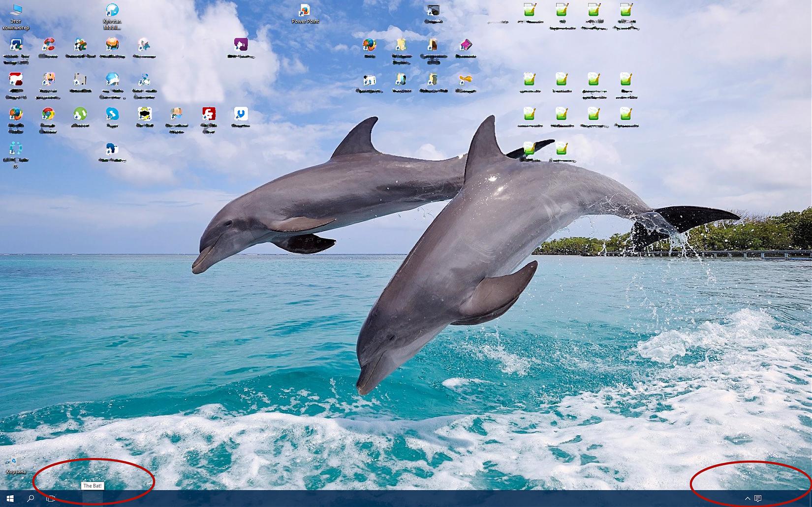Image resolution: width=812 pixels, height=507 pixels.
Task: Select the Power Point desktop shortcut
Action: coord(305,11)
